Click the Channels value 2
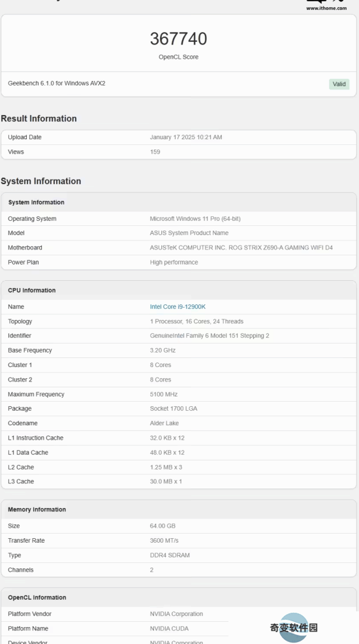This screenshot has height=644, width=359. tap(152, 570)
